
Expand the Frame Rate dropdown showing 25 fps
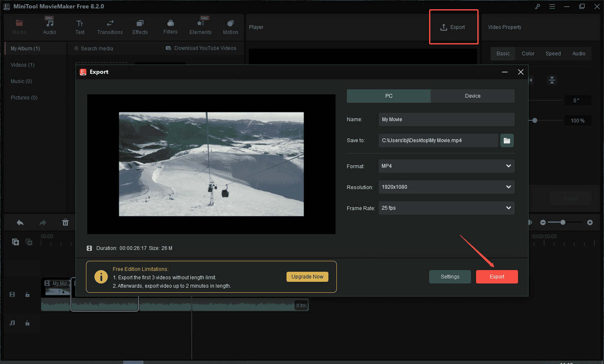446,208
